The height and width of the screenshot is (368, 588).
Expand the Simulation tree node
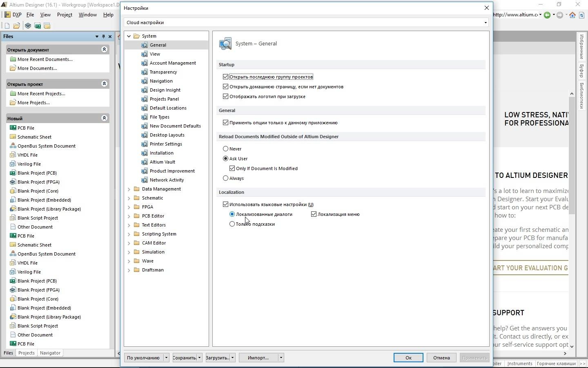click(x=129, y=252)
